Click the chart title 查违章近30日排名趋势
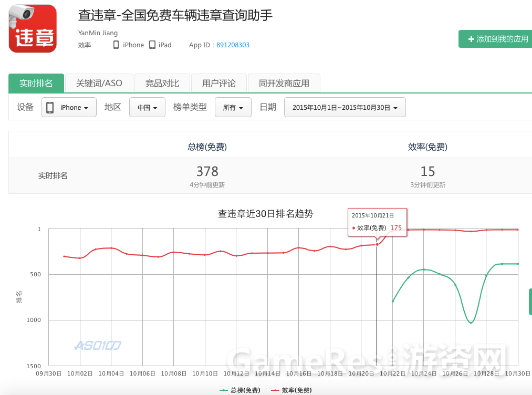Image resolution: width=532 pixels, height=395 pixels. tap(265, 214)
